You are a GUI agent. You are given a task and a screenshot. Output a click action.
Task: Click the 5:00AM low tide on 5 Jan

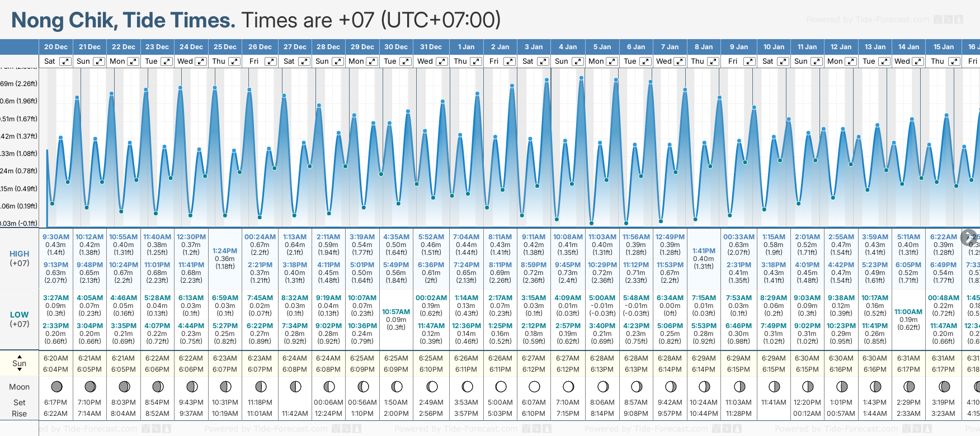(x=602, y=298)
